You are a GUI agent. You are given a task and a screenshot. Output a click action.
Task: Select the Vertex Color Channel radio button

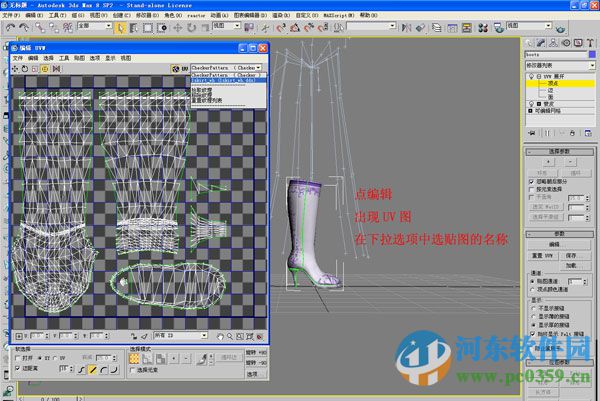(532, 290)
